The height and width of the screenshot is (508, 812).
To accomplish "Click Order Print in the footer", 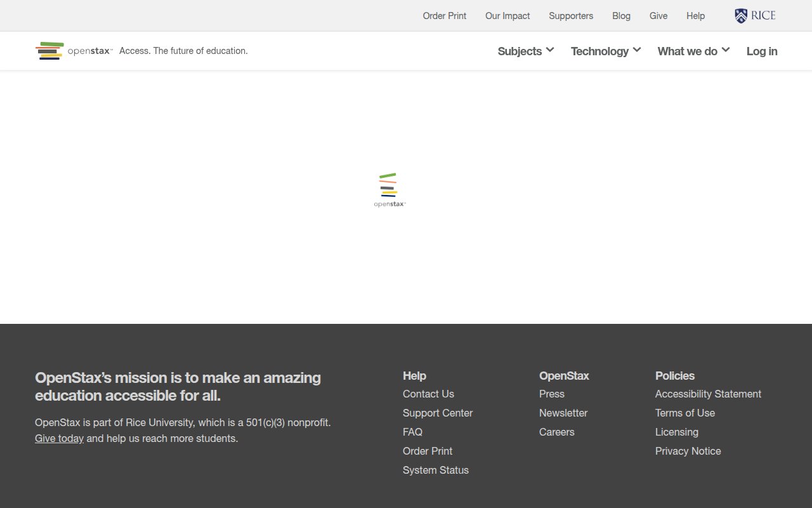I will point(428,451).
